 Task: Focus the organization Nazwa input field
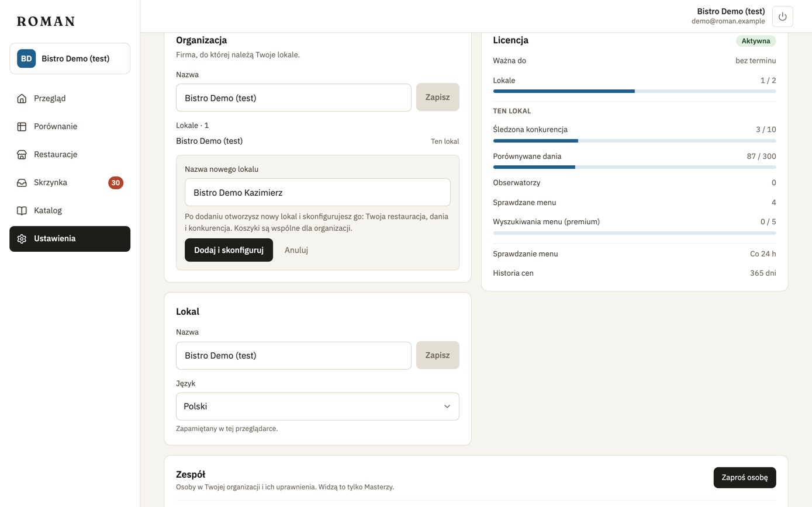293,98
